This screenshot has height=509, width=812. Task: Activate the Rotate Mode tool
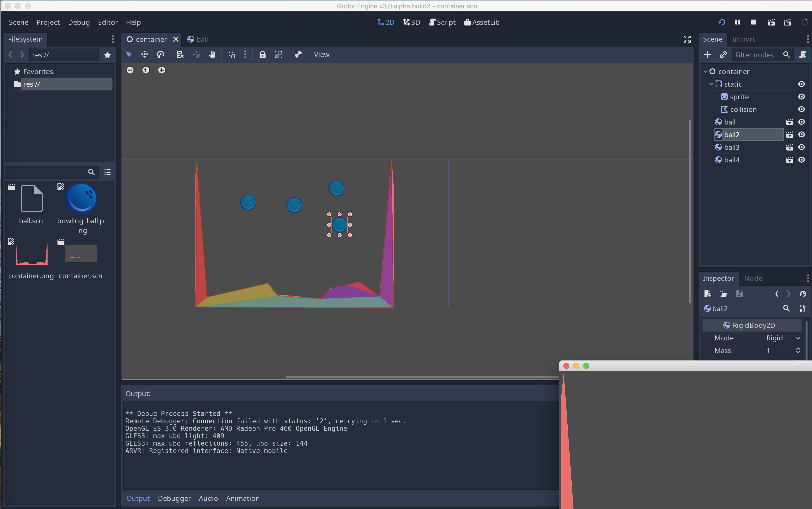(161, 54)
